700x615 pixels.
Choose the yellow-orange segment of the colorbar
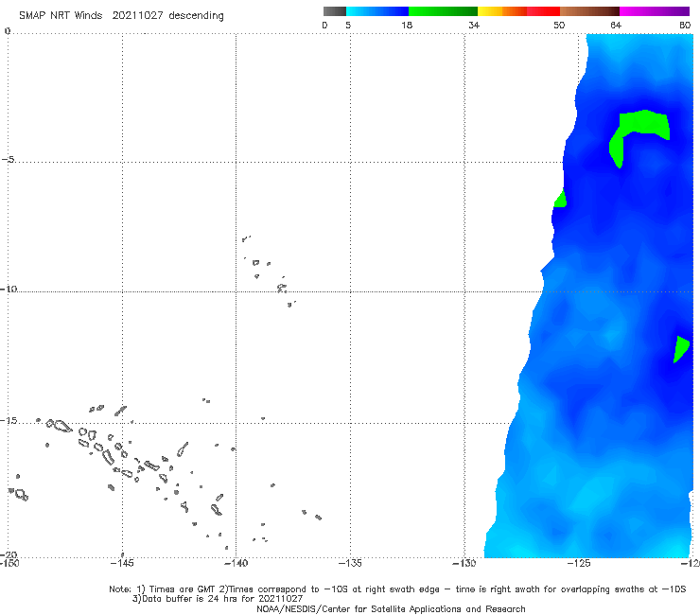point(501,11)
